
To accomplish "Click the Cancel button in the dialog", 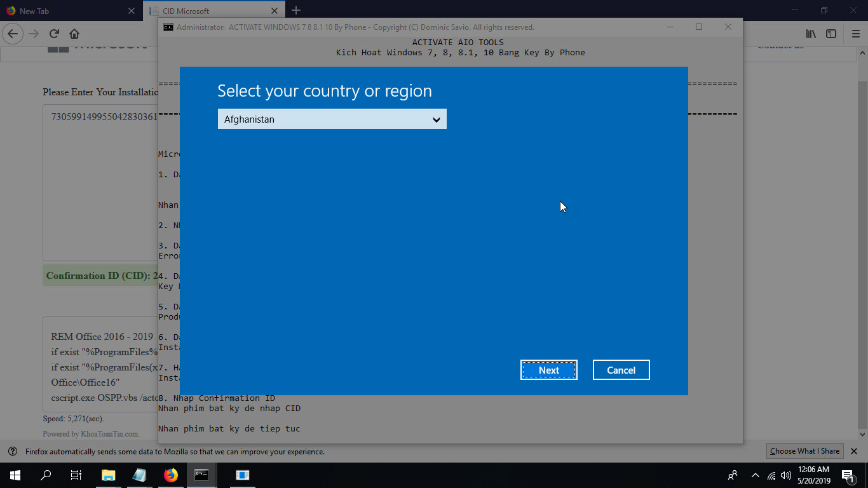I will (621, 370).
